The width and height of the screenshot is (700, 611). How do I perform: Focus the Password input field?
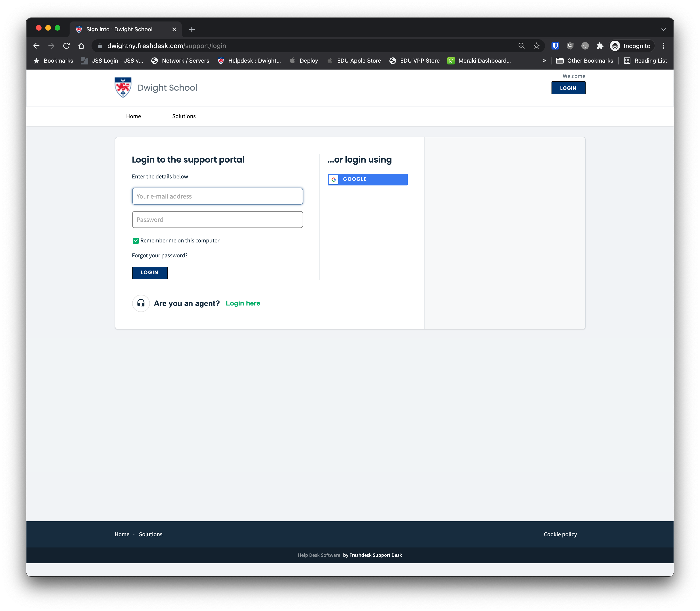217,220
